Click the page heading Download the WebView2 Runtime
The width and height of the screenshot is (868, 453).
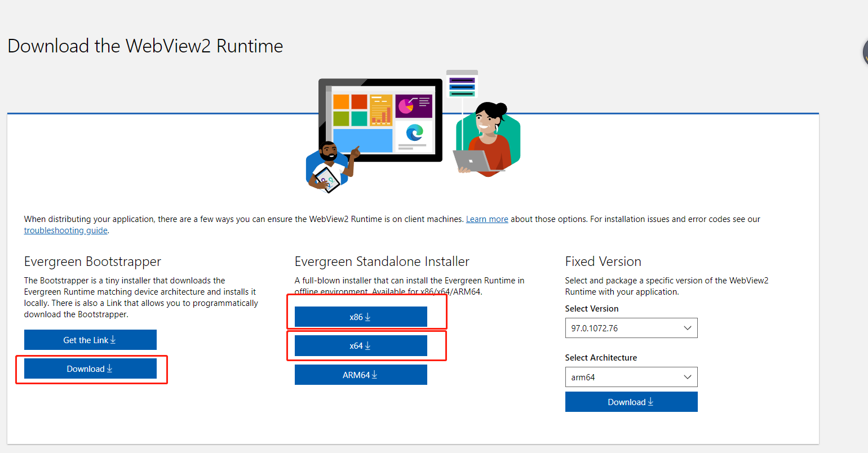pos(145,46)
